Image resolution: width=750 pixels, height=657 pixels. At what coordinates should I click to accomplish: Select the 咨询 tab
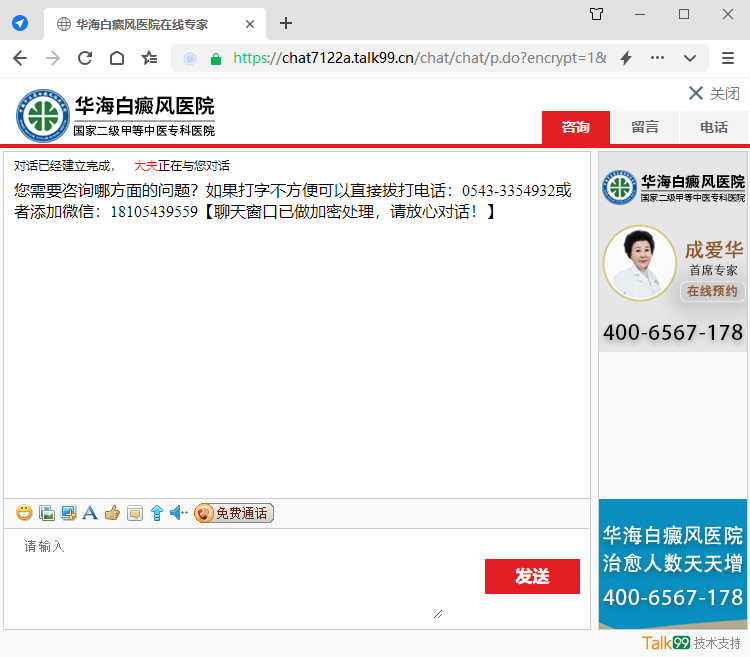tap(576, 127)
